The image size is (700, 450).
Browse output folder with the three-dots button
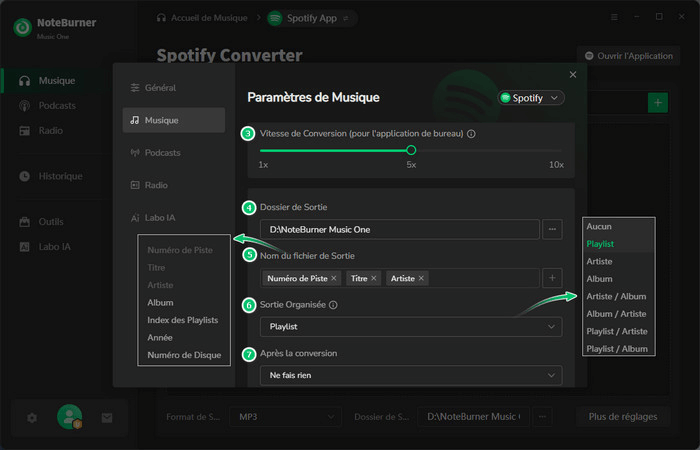pyautogui.click(x=553, y=230)
